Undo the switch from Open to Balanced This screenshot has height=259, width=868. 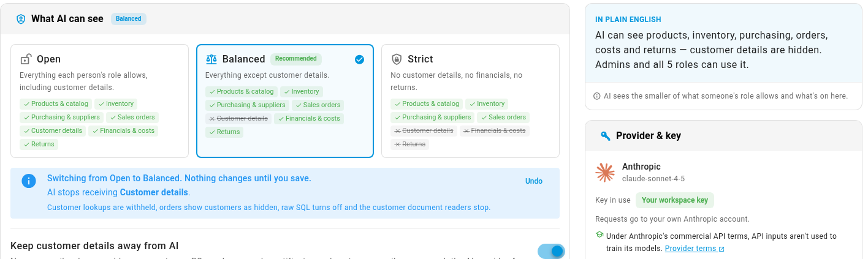[534, 181]
